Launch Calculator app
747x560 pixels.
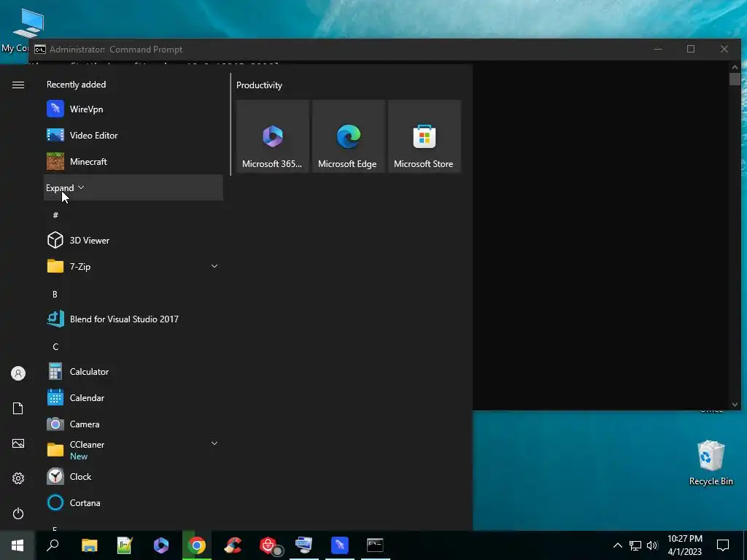pos(133,371)
